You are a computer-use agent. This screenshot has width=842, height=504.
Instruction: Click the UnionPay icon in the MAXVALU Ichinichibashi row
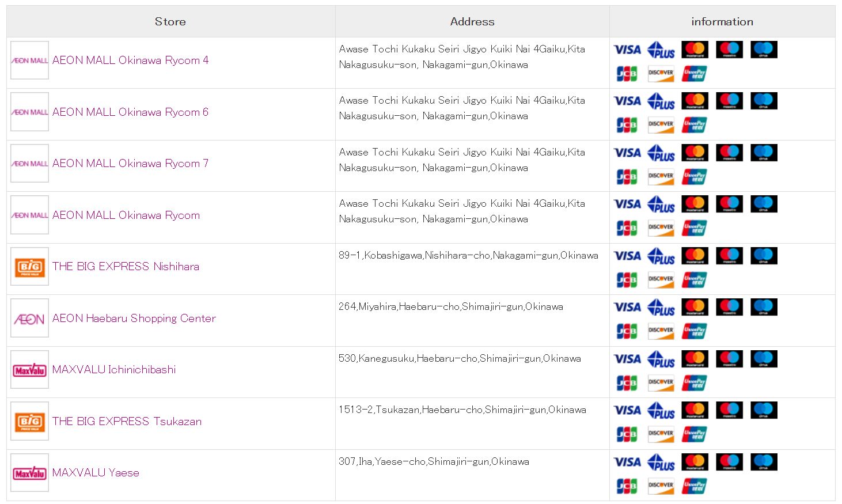point(695,383)
